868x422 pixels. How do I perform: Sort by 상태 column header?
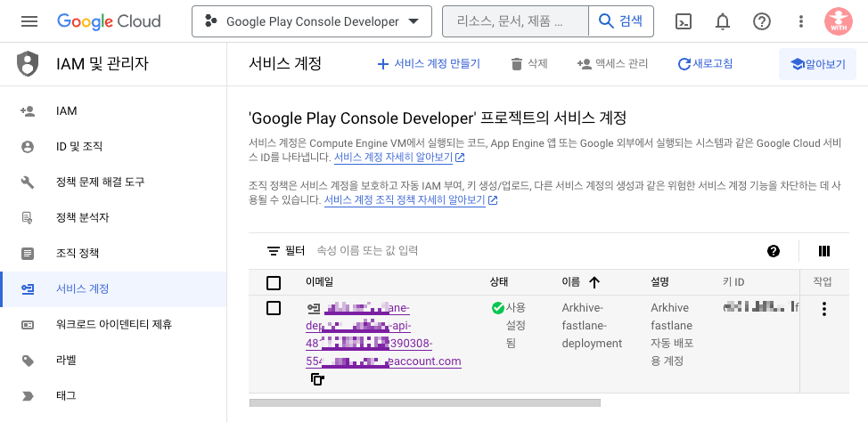pos(499,282)
